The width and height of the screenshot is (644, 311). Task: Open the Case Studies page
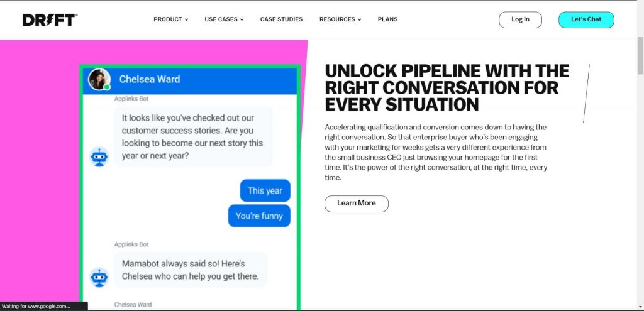pyautogui.click(x=281, y=19)
